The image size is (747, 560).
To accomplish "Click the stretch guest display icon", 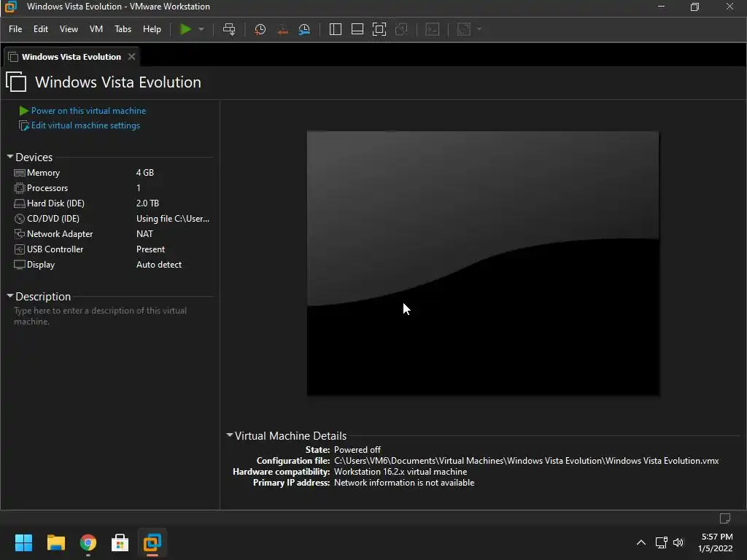I will [x=463, y=29].
